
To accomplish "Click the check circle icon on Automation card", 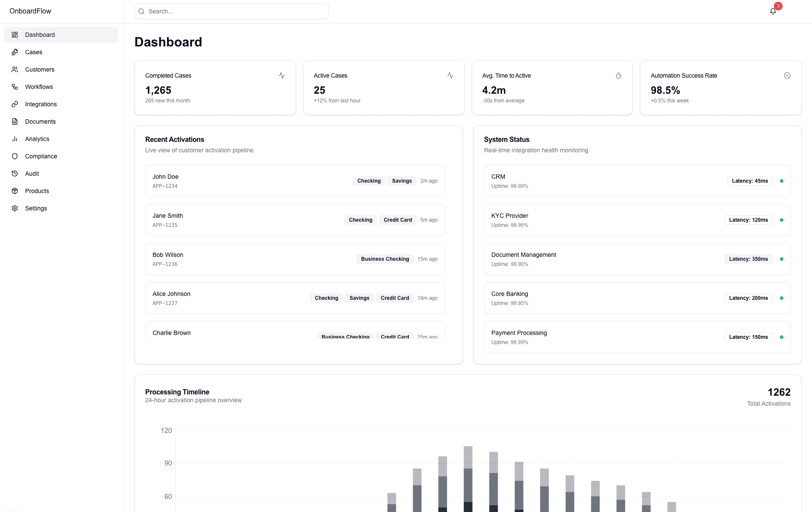I will [787, 75].
